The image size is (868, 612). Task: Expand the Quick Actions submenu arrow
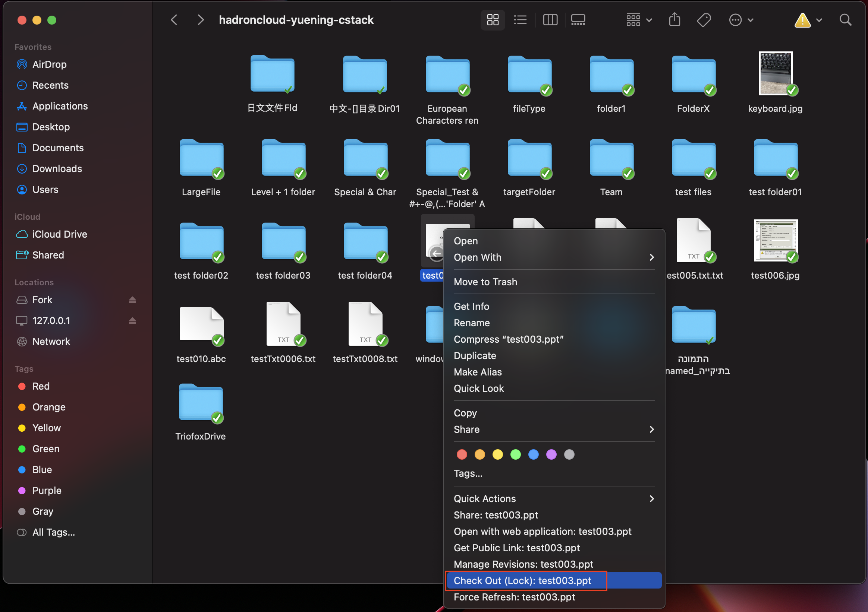[652, 498]
